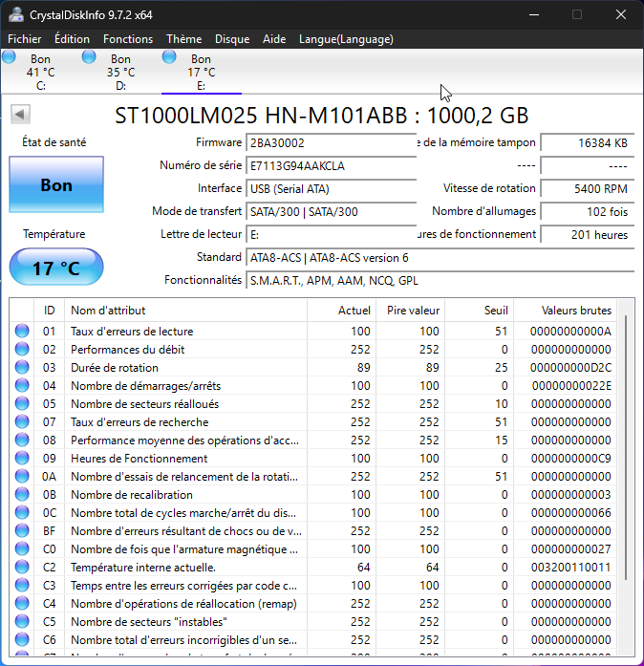Viewport: 644px width, 666px height.
Task: Click the operating hours value 201 heures
Action: coord(587,234)
